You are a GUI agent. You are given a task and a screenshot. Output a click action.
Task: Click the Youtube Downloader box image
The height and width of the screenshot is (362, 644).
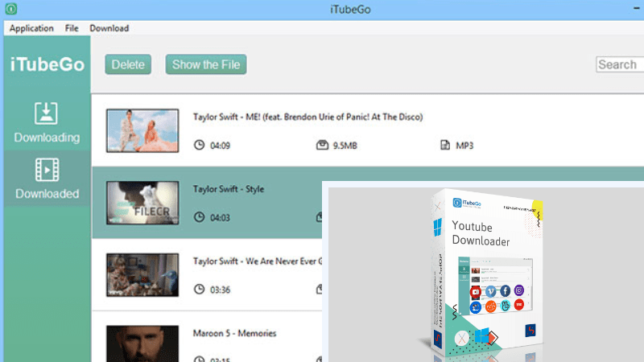(487, 273)
